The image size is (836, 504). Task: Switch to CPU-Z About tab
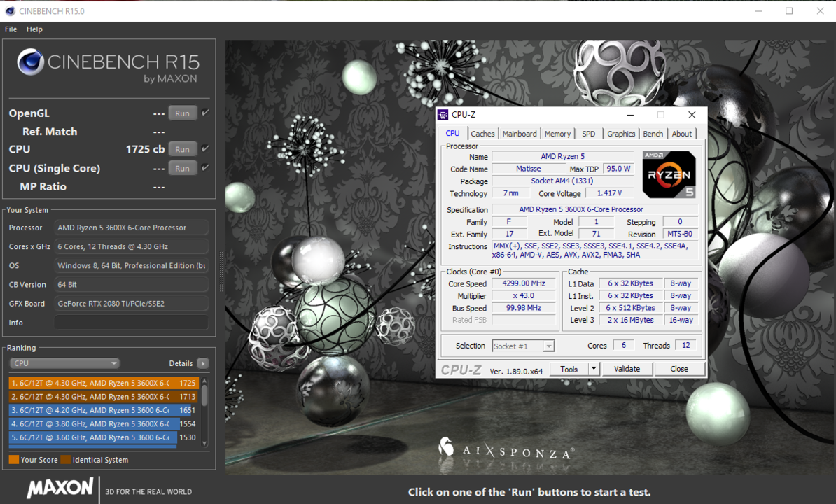682,134
